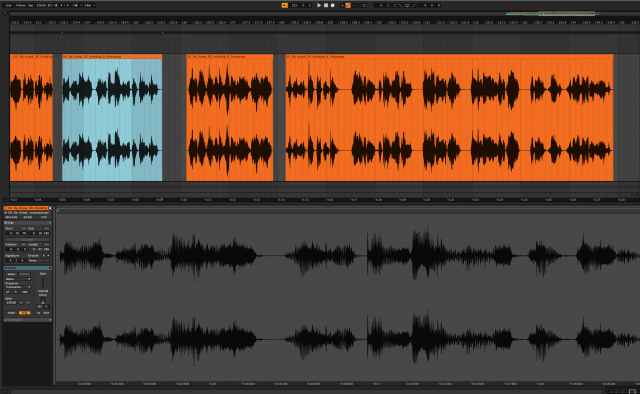Collapse the Clip section header arrow
Image resolution: width=640 pixels, height=394 pixels.
[x=50, y=223]
